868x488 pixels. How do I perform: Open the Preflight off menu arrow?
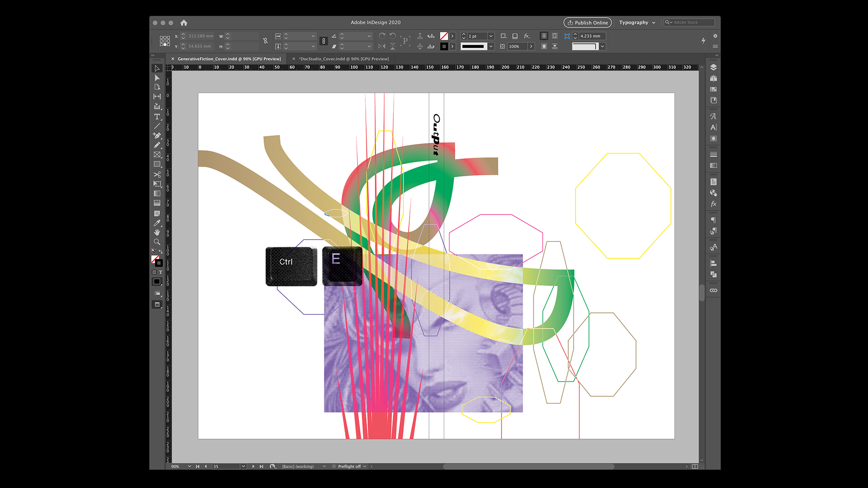pyautogui.click(x=365, y=466)
